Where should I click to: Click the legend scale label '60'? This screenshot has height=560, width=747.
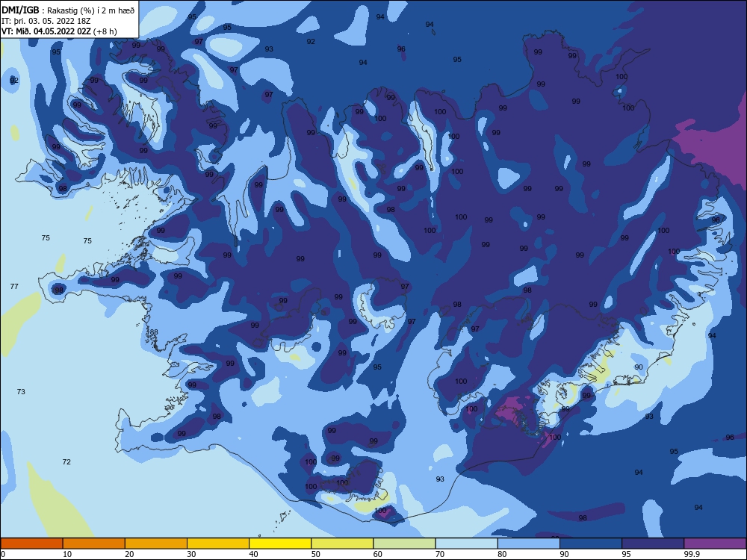click(x=378, y=554)
